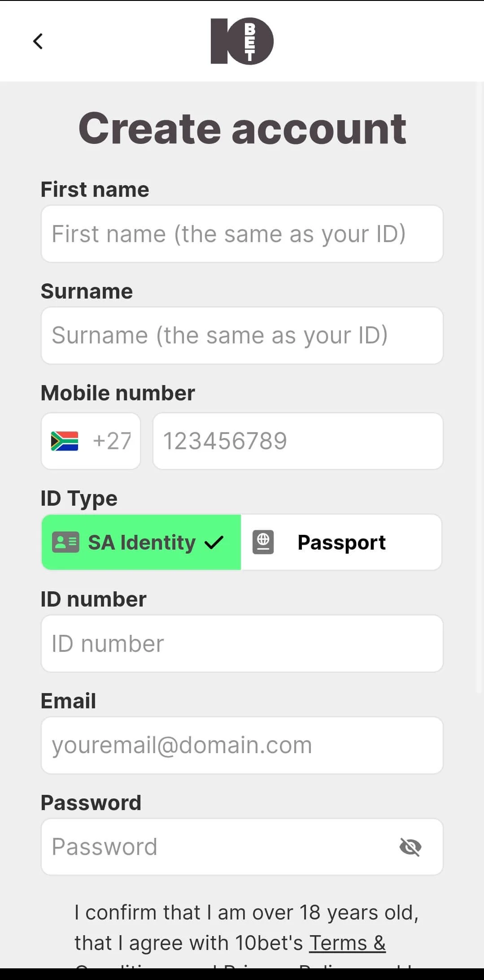Click into the Surname field
The height and width of the screenshot is (980, 484).
pyautogui.click(x=242, y=336)
